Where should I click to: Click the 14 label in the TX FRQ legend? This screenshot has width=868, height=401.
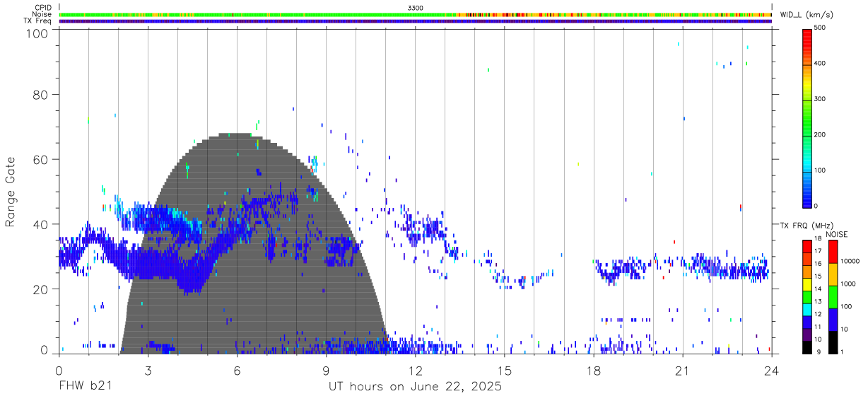818,289
